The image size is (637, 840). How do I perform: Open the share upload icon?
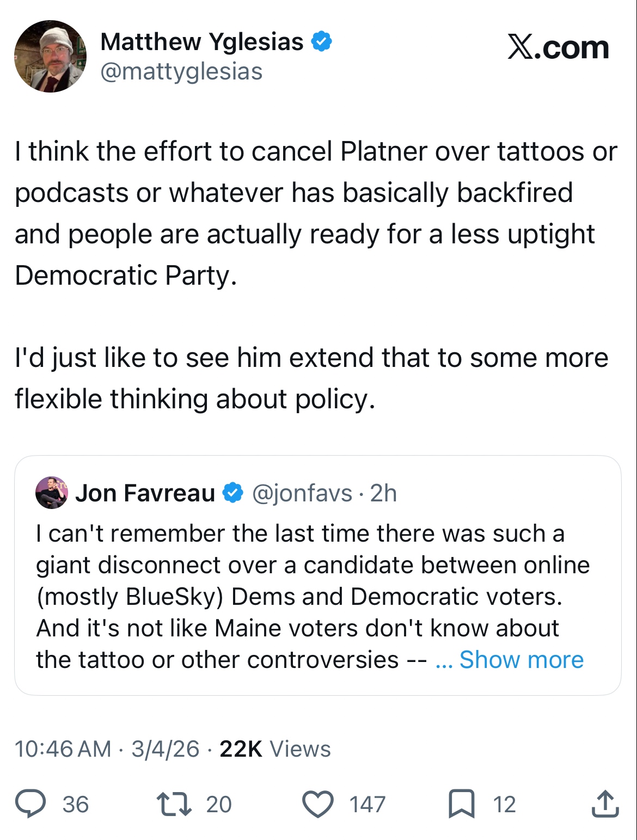click(605, 804)
